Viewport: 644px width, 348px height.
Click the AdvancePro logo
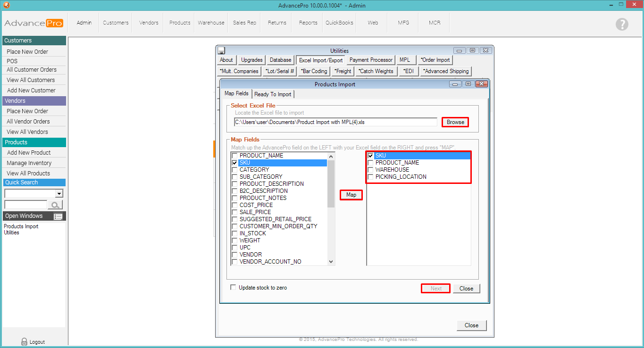33,23
